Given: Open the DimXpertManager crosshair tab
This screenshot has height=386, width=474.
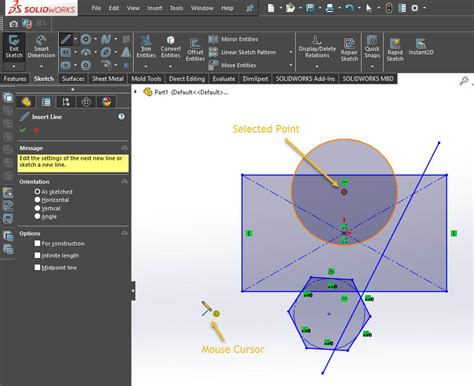Looking at the screenshot, I should click(x=86, y=102).
